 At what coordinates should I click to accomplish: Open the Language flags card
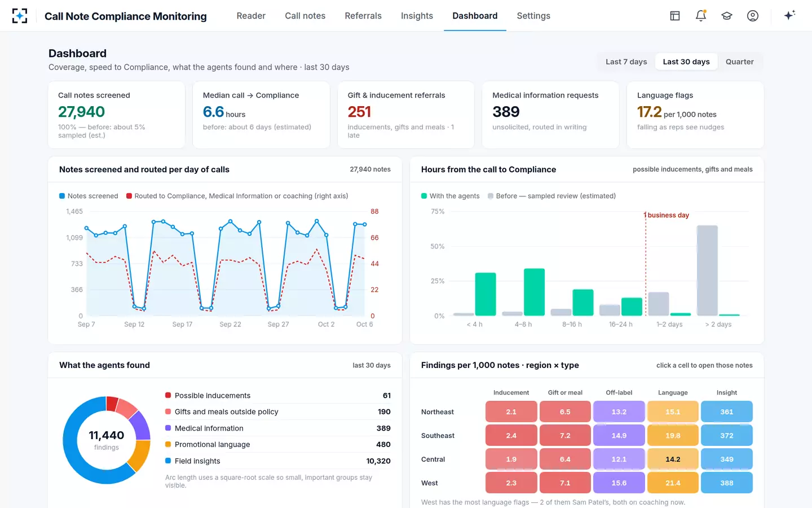coord(695,115)
